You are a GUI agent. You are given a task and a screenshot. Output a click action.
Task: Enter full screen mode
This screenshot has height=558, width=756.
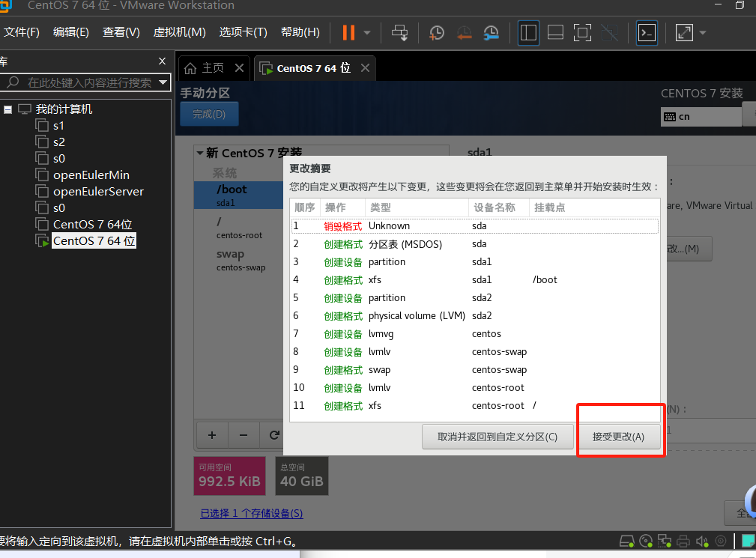coord(582,33)
